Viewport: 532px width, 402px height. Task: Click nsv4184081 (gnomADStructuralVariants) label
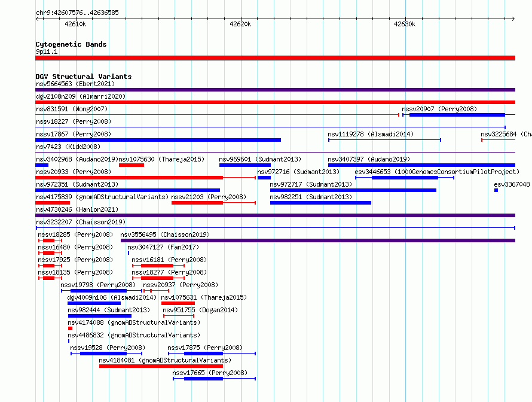click(165, 360)
